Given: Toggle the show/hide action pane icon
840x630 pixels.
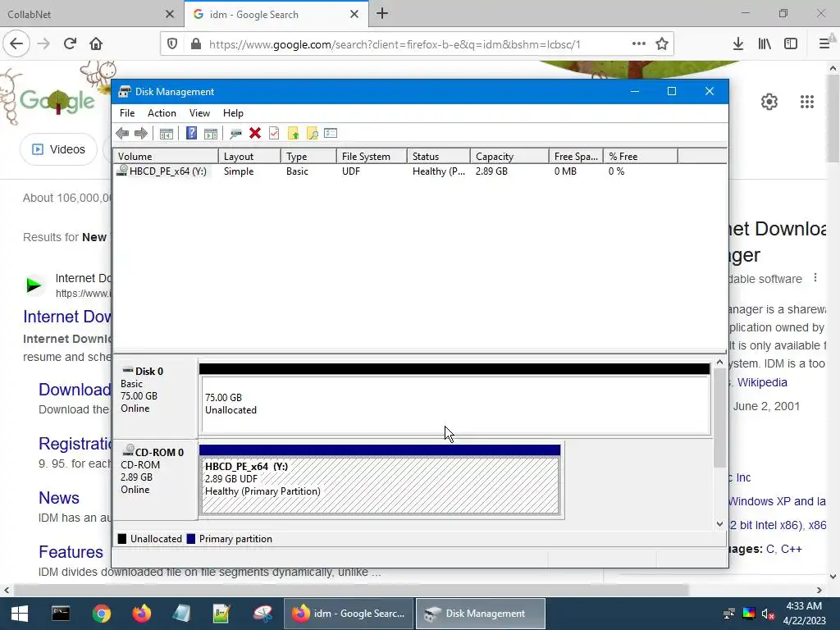Looking at the screenshot, I should pos(211,134).
